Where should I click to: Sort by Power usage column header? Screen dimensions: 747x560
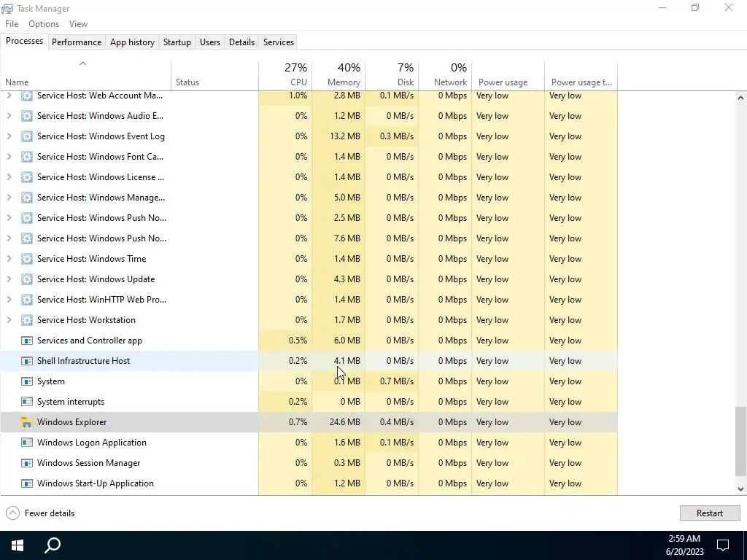[x=508, y=75]
